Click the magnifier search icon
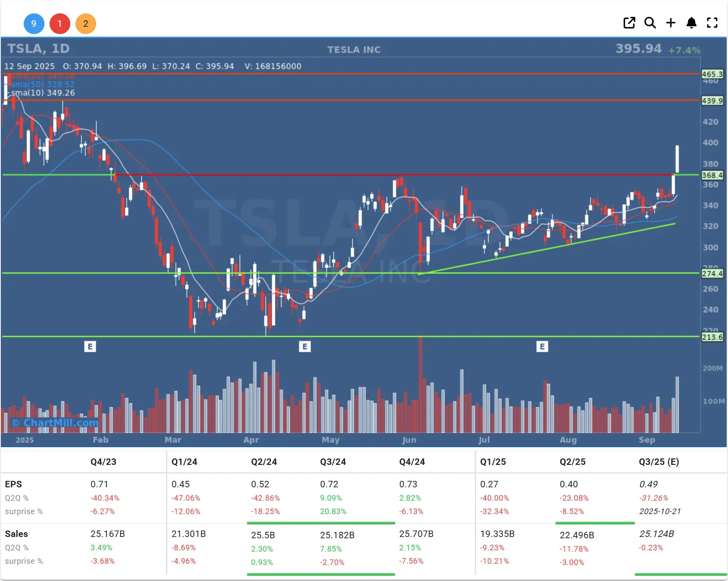Screen dimensions: 728x581 (x=650, y=23)
